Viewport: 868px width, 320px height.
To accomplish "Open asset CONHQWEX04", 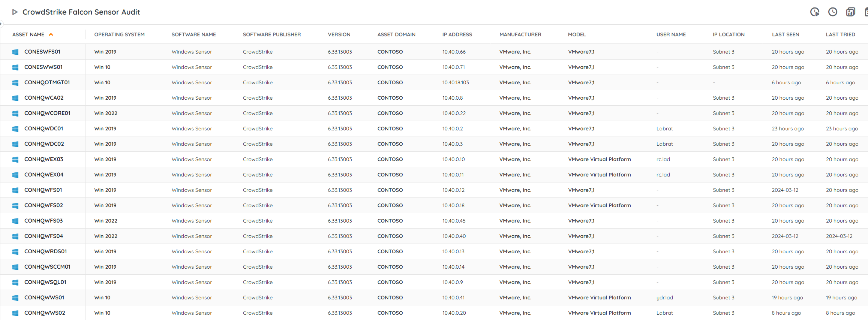I will pyautogui.click(x=44, y=175).
